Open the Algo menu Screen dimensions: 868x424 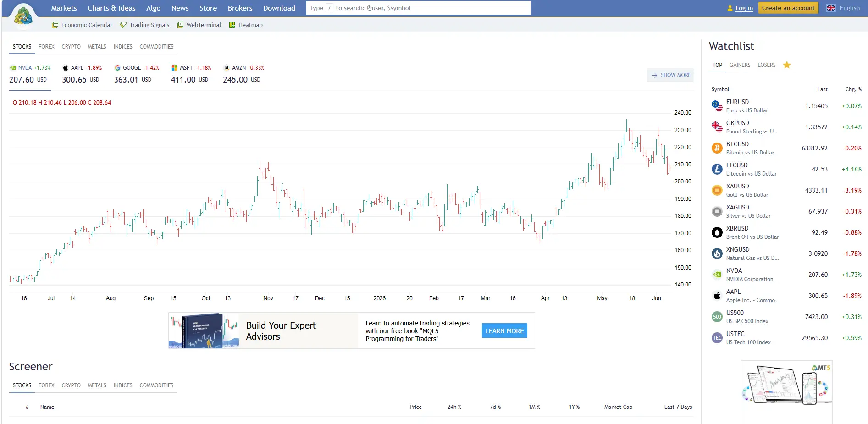[x=153, y=8]
